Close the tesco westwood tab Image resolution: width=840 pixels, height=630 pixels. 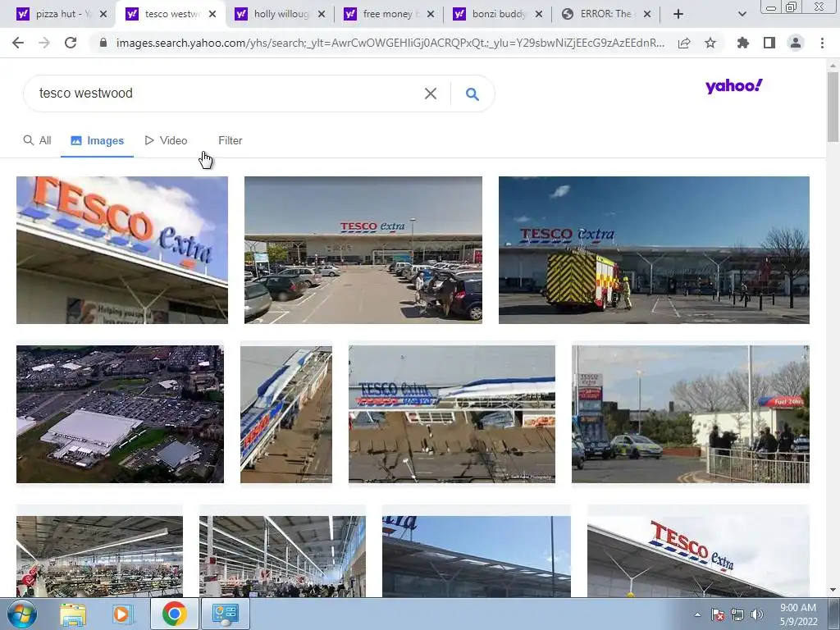click(212, 14)
